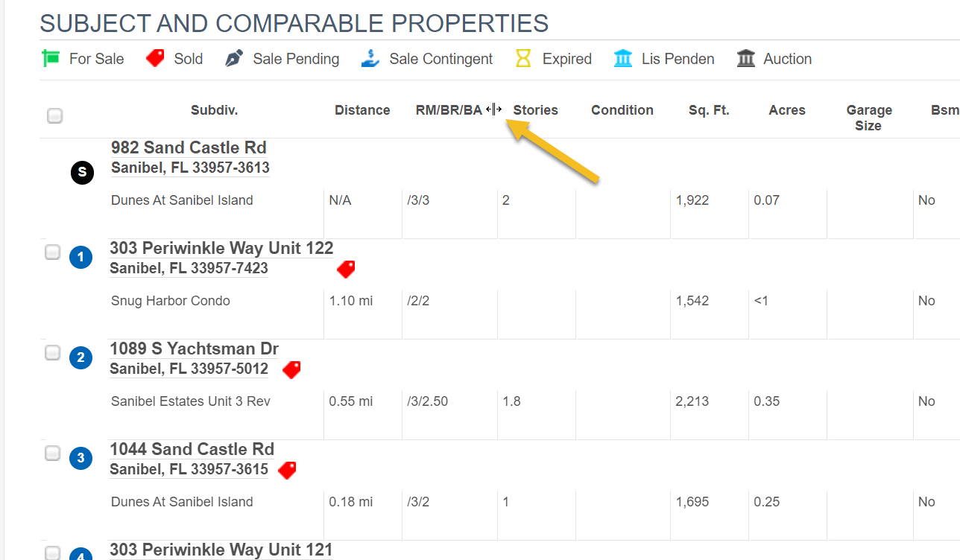Click the sold tag beside 1044 Sand Castle Rd
The image size is (960, 560).
point(287,471)
